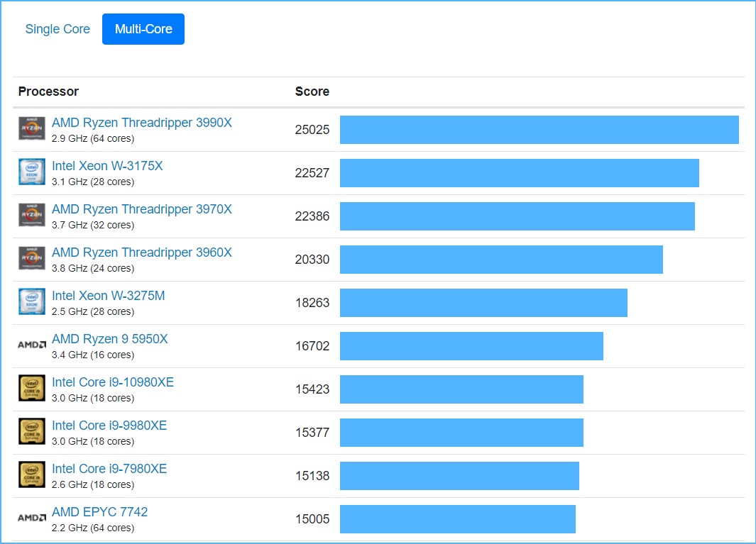Image resolution: width=756 pixels, height=544 pixels.
Task: Click the score bar for Core i9-9980XE
Action: 461,433
